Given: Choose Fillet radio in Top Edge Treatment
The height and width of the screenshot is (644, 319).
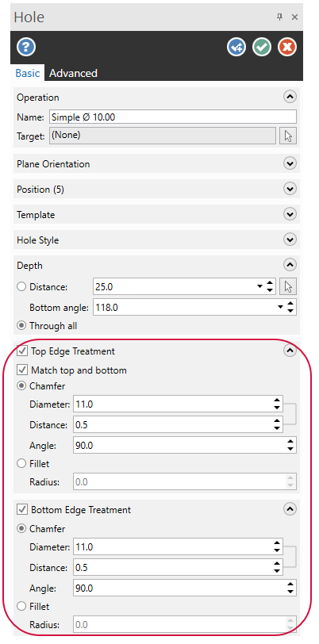Looking at the screenshot, I should [21, 464].
